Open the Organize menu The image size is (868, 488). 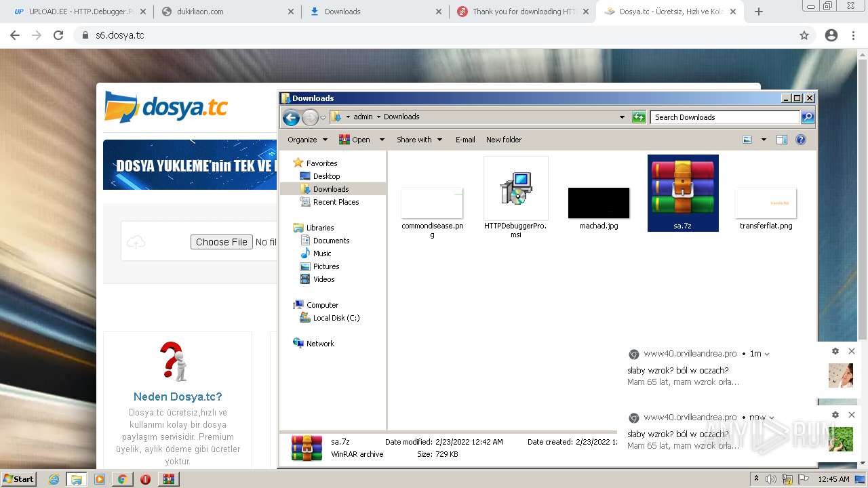pos(307,140)
